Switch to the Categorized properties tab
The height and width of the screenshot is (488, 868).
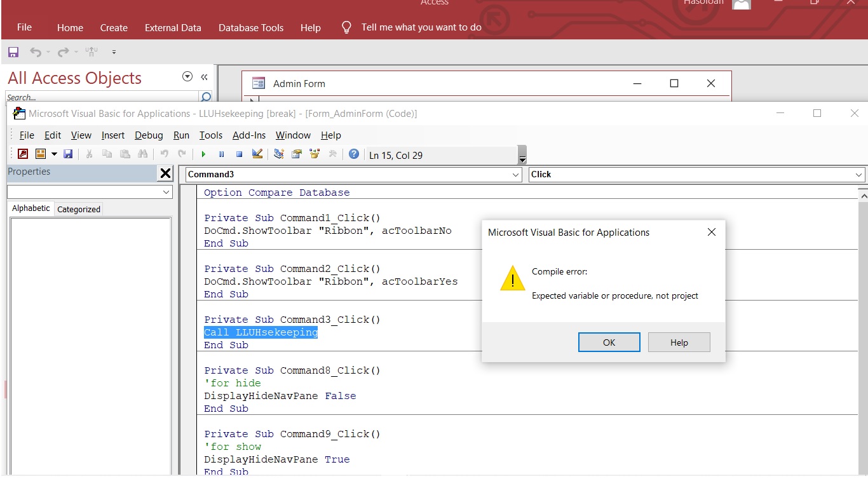(79, 209)
